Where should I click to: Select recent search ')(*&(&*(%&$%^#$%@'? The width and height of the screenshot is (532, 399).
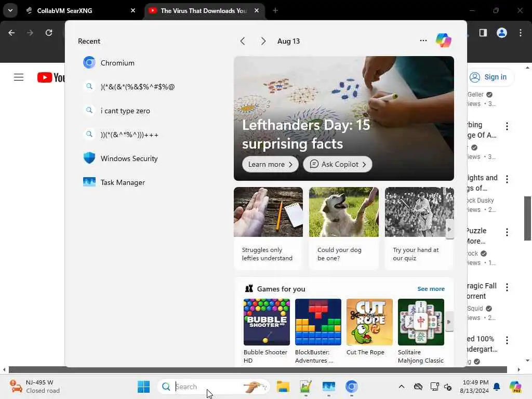(x=137, y=87)
